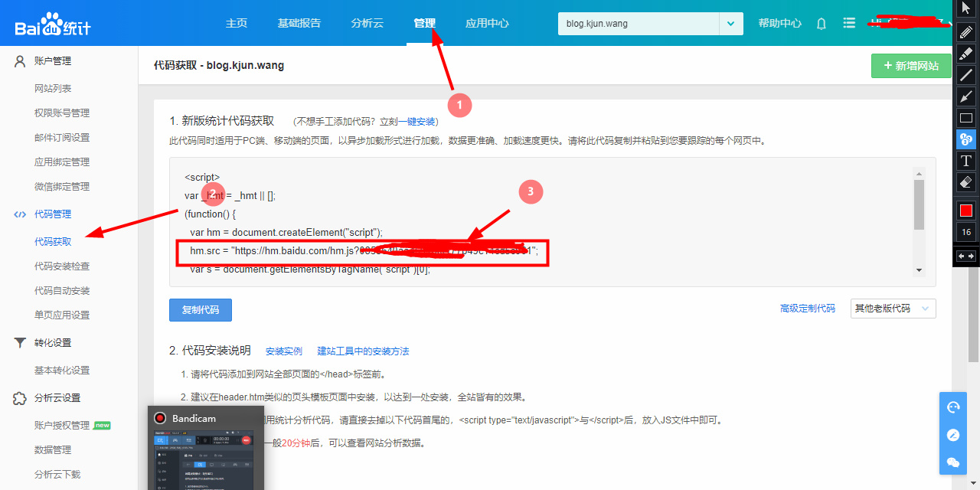Screen dimensions: 980x490
Task: Open the 应用中心 tab
Action: 487,23
